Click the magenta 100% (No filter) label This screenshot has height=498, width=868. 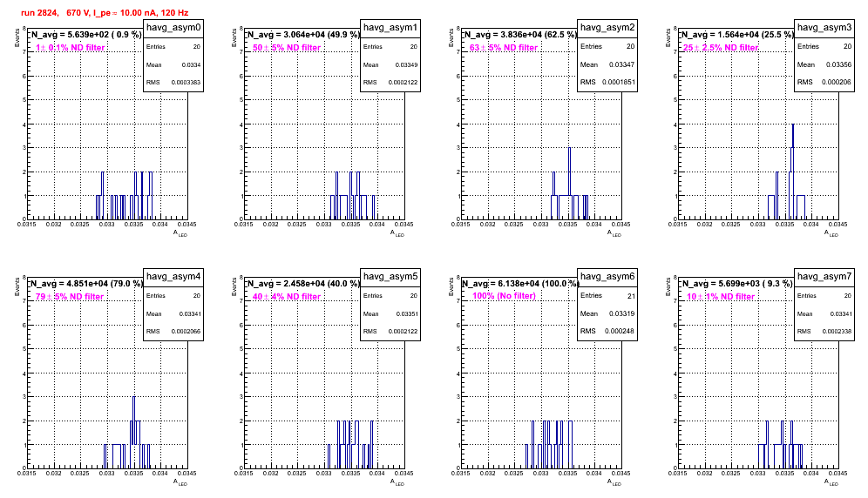tap(505, 296)
